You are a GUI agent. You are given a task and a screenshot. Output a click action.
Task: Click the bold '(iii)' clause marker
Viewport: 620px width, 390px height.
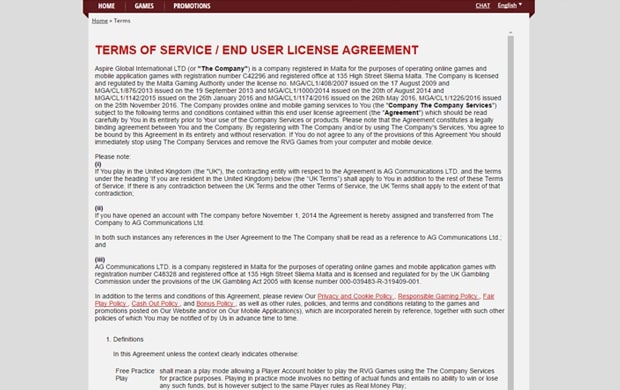coord(100,259)
